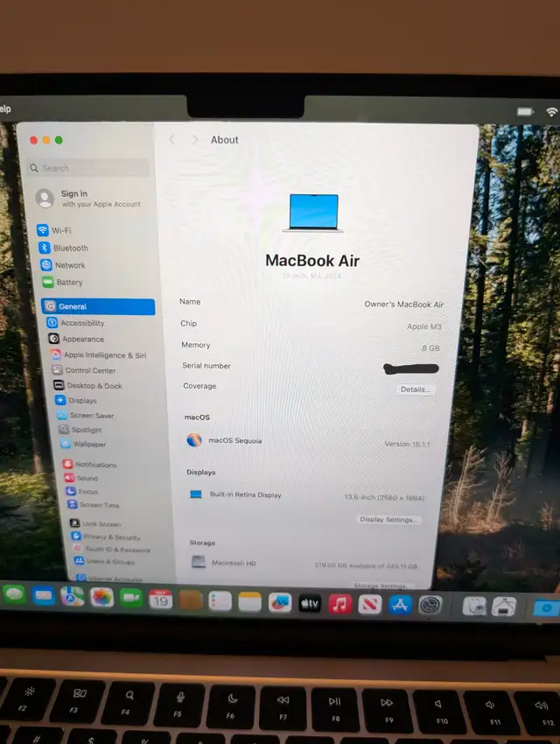
Task: Open Privacy & Security settings
Action: (x=106, y=537)
